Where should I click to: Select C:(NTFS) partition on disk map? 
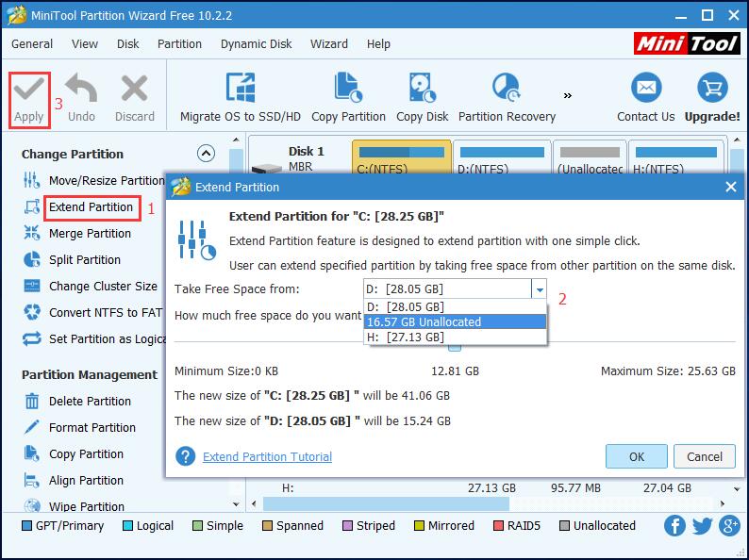click(402, 158)
